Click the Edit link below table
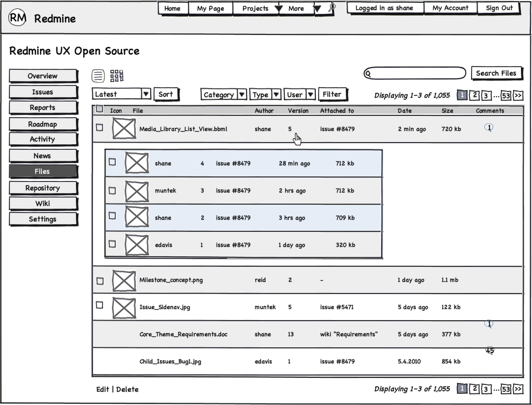 [103, 389]
